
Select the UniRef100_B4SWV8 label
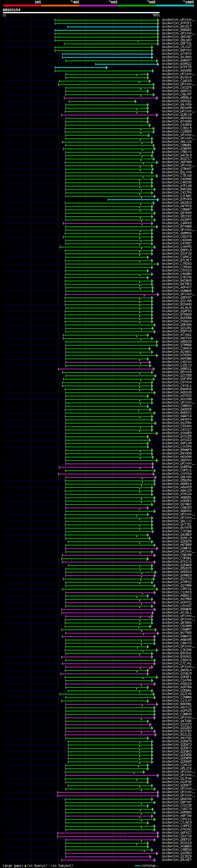click(x=177, y=280)
